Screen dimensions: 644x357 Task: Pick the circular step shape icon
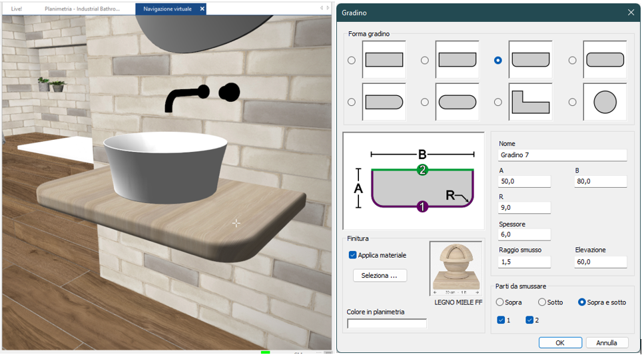605,102
